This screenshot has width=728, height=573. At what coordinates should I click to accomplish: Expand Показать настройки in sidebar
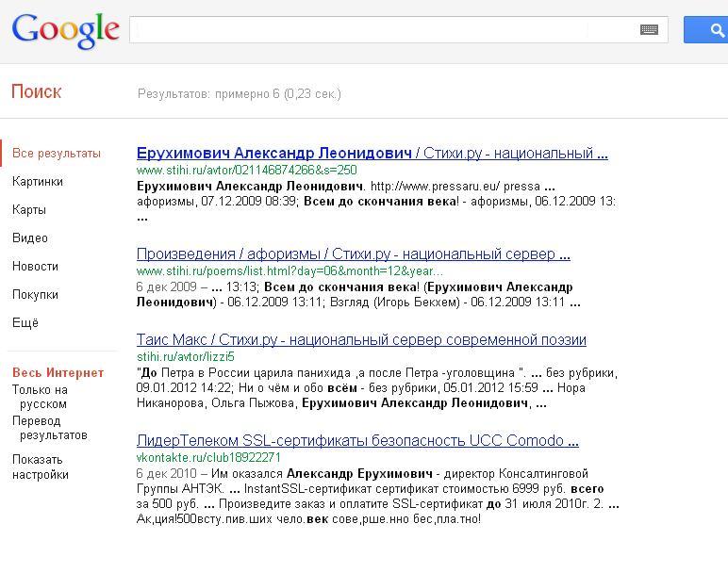coord(41,467)
